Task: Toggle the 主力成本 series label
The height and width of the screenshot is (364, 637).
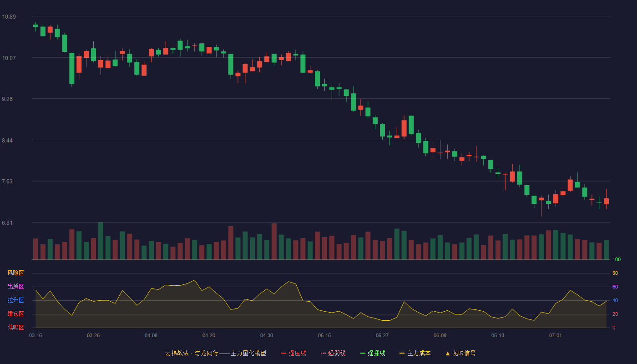Action: click(419, 353)
